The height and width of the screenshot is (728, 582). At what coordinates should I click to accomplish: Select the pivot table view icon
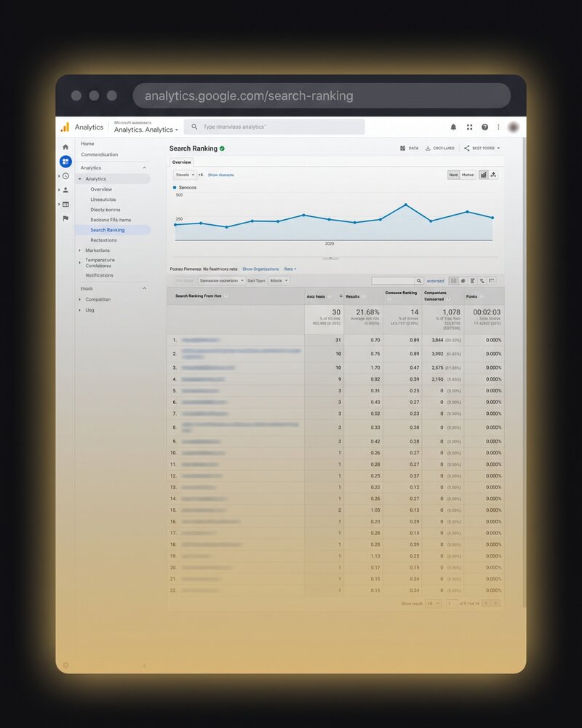(x=492, y=280)
